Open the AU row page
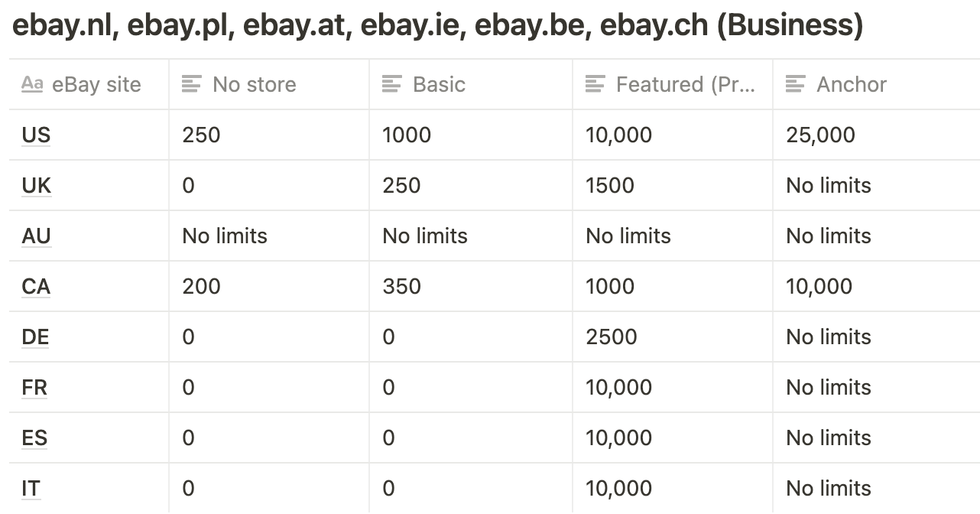Viewport: 980px width, 514px height. pyautogui.click(x=36, y=236)
